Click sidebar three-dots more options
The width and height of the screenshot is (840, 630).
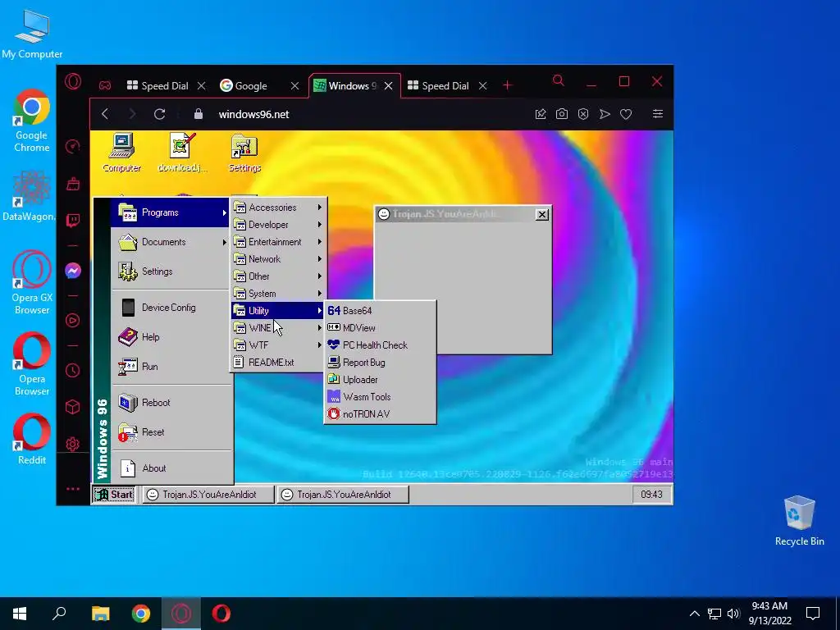[x=73, y=489]
